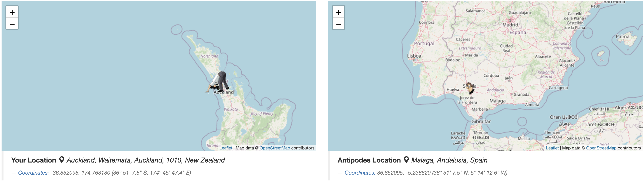Click the pin icon beside Antipodes Location
The image size is (644, 182).
[x=406, y=160]
